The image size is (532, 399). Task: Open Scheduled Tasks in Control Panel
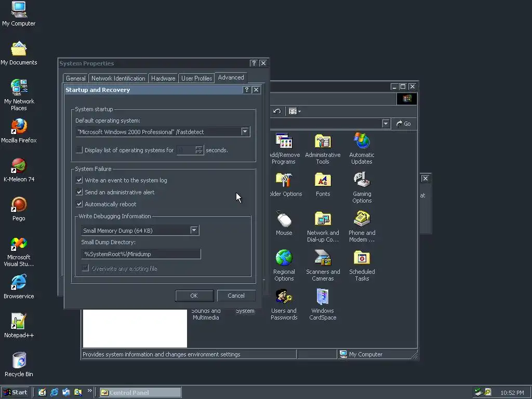(x=362, y=265)
